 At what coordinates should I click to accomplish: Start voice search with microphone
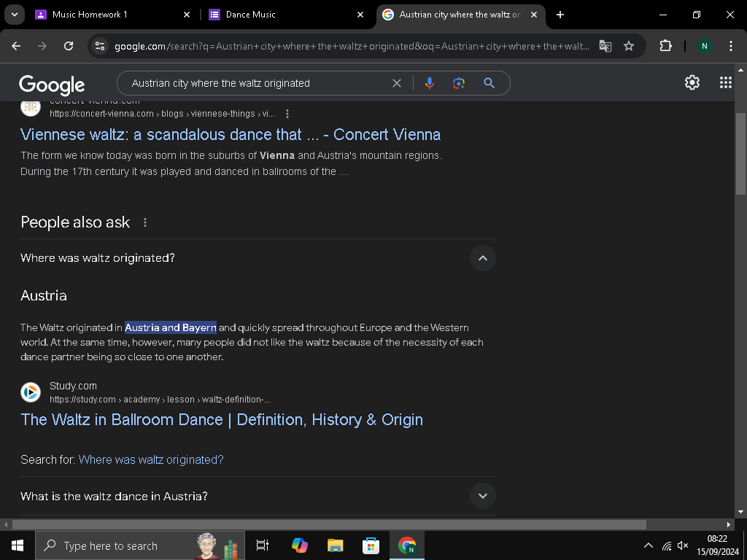point(429,83)
